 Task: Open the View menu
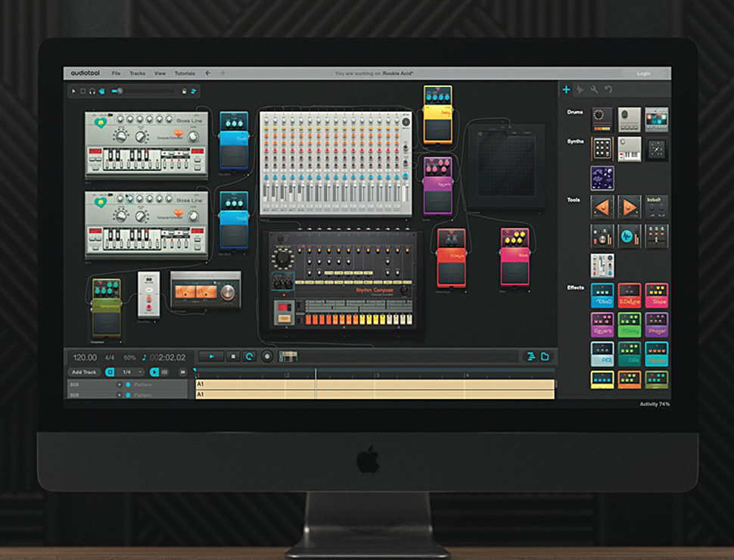(x=160, y=73)
